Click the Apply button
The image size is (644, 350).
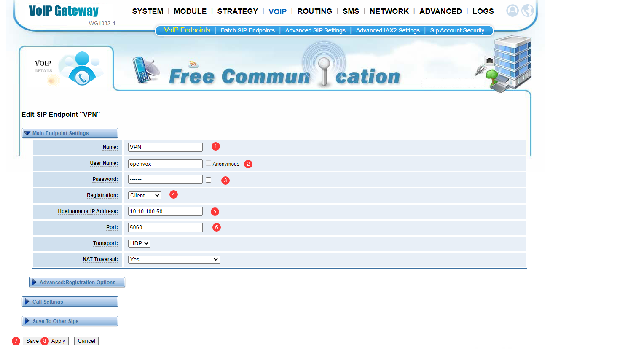click(58, 341)
